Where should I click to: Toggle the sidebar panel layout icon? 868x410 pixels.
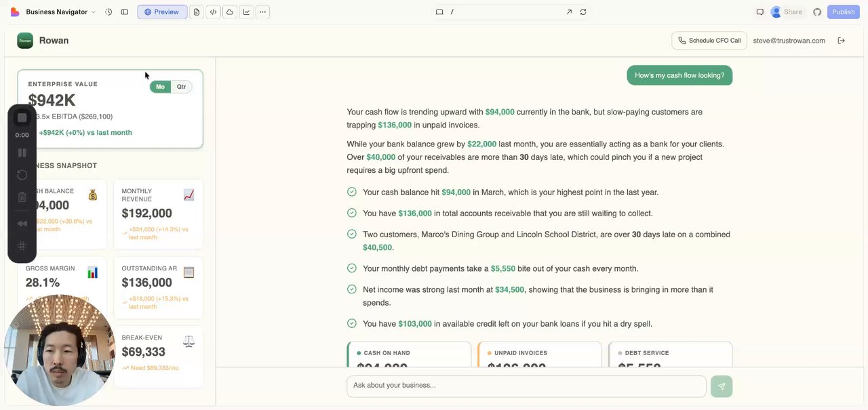click(x=125, y=12)
